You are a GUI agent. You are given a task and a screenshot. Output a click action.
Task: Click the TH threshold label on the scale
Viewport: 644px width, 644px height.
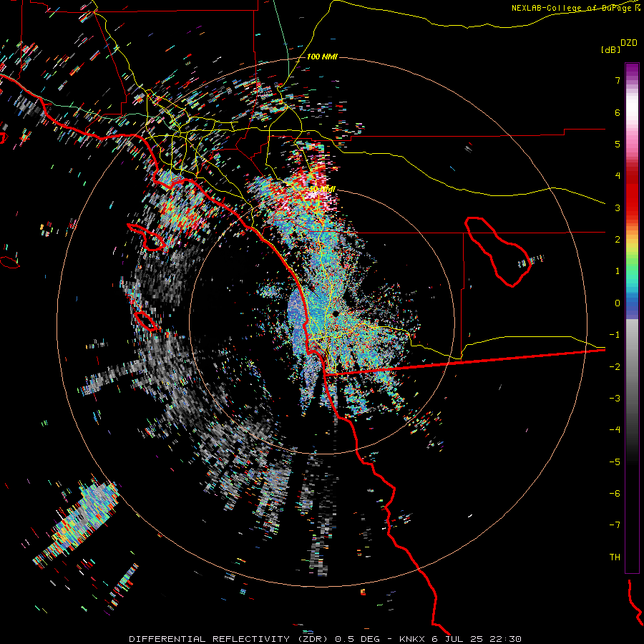pos(615,557)
